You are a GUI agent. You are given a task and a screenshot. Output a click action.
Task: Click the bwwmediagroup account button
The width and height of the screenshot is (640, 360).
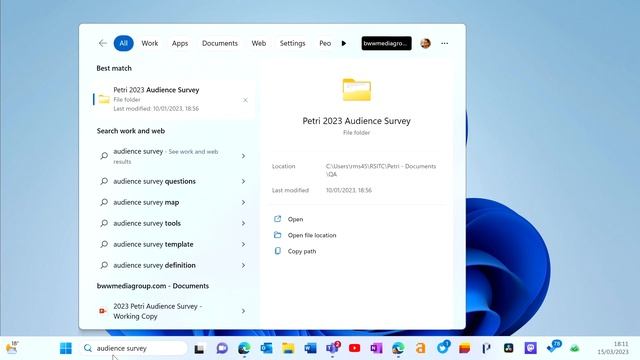(386, 43)
